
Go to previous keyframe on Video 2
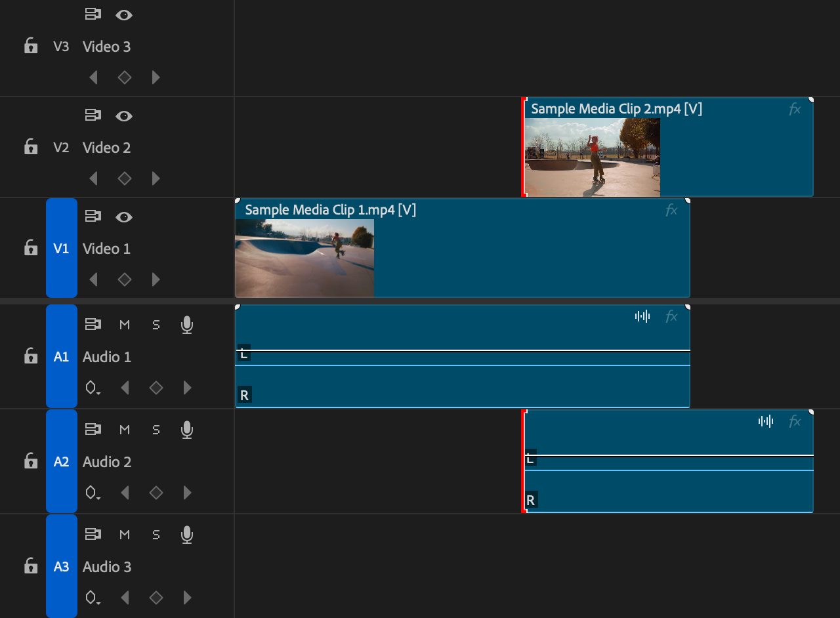93,178
